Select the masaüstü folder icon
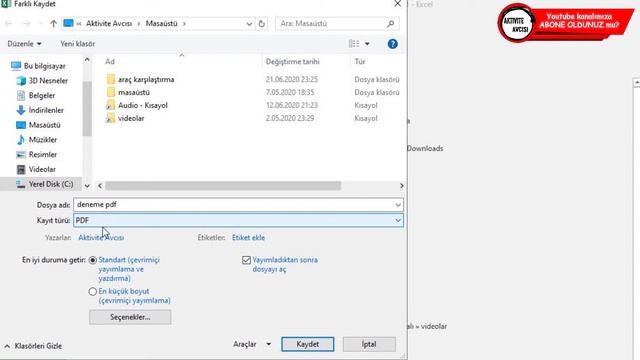Image resolution: width=640 pixels, height=360 pixels. click(111, 92)
